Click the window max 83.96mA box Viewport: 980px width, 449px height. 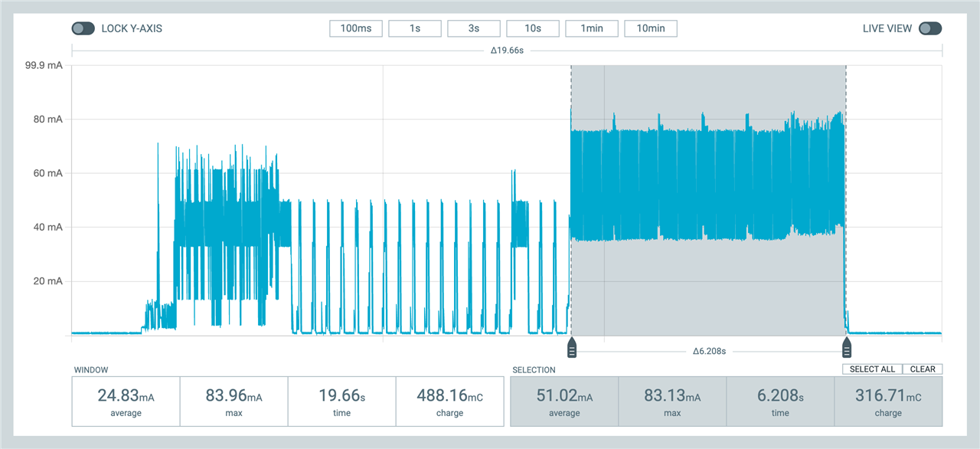234,401
